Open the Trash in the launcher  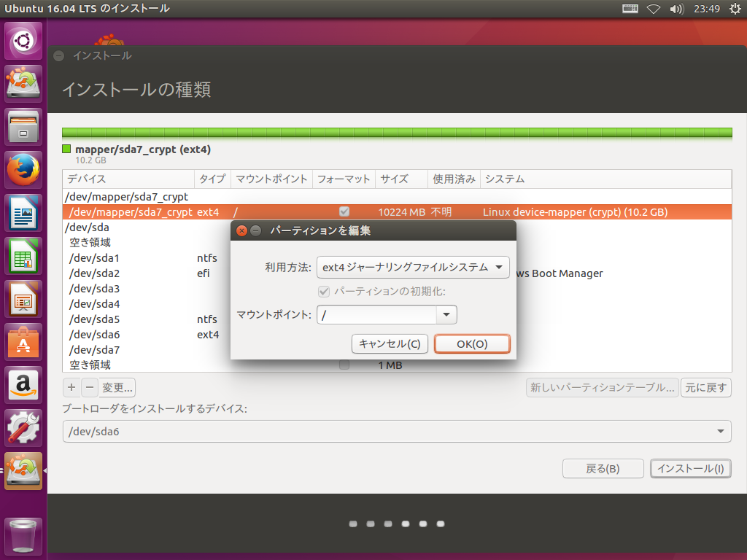click(x=23, y=536)
